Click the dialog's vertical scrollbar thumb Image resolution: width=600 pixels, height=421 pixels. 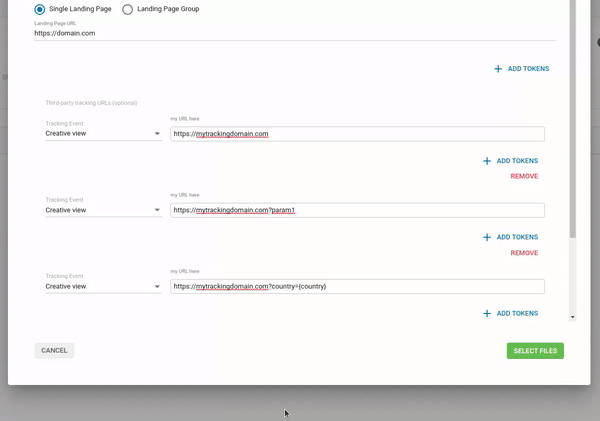pyautogui.click(x=572, y=120)
